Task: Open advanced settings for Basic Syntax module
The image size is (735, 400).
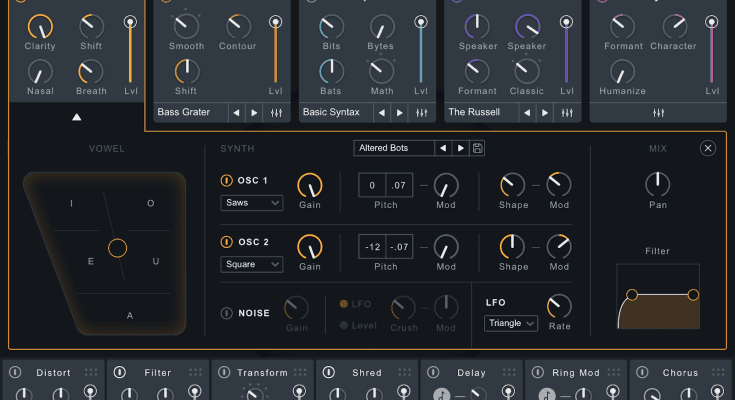Action: tap(422, 112)
